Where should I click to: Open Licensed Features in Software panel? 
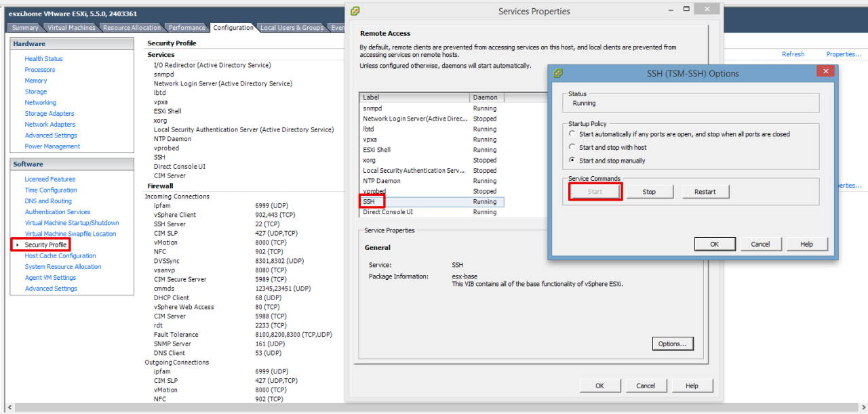point(50,179)
